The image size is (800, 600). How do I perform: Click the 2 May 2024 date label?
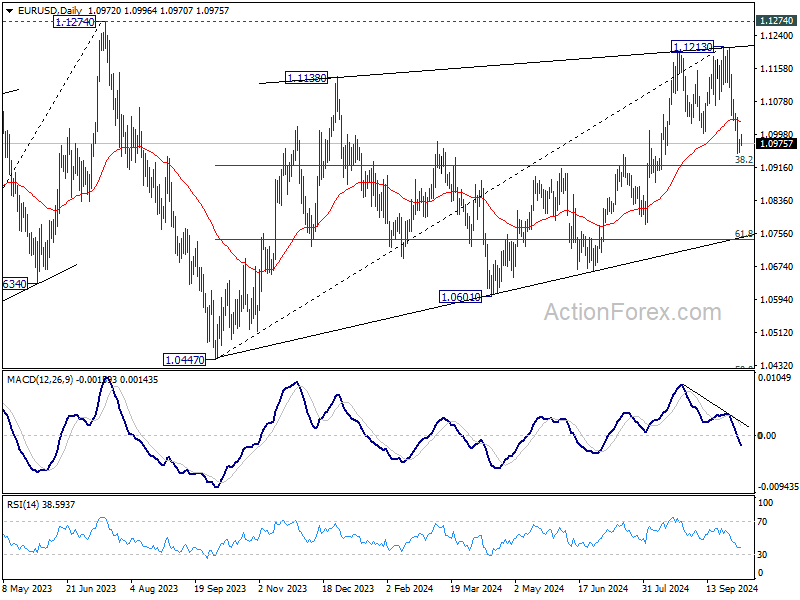tap(539, 588)
